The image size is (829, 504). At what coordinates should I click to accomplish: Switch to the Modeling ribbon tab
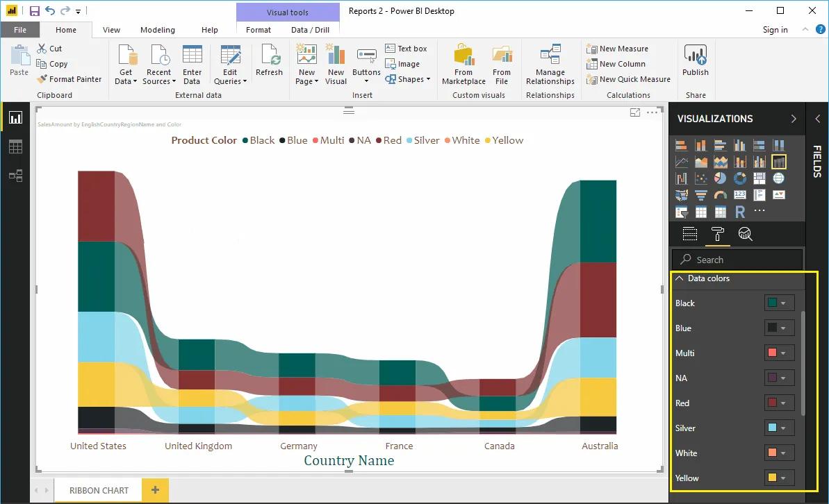coord(158,30)
